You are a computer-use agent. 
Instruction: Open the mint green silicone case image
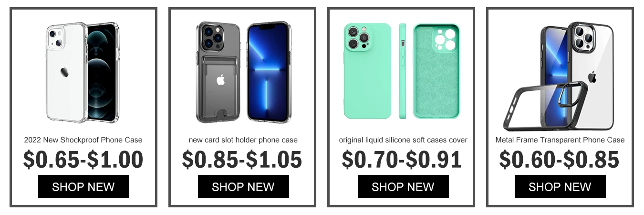(402, 71)
